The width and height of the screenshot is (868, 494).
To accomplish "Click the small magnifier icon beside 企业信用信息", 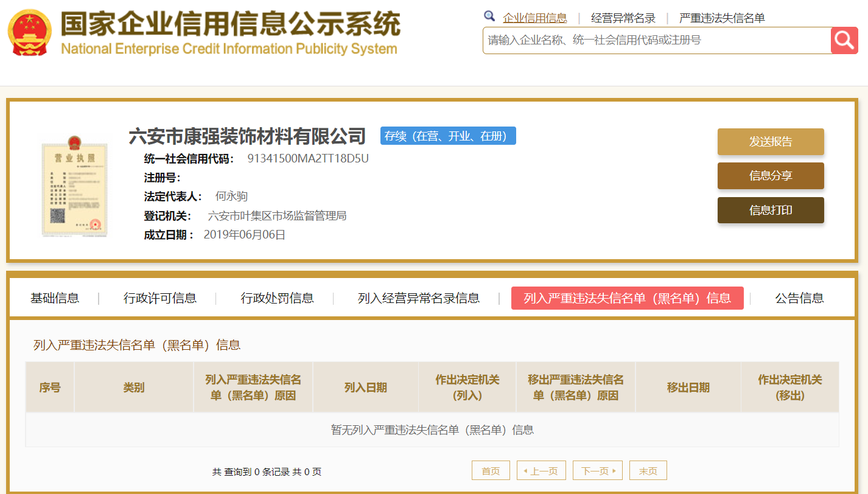I will pos(489,16).
